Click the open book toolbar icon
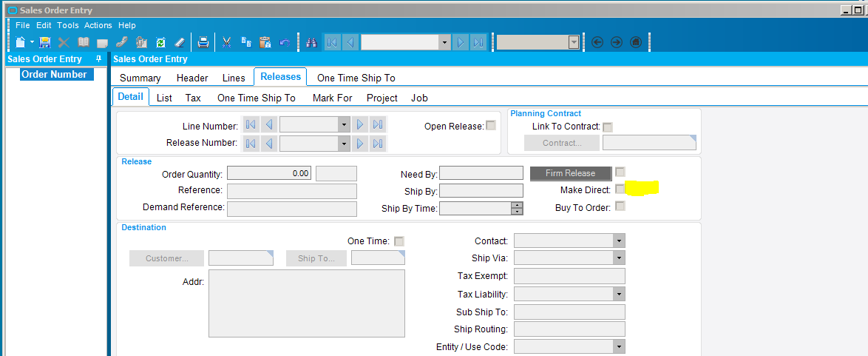Screen dimensions: 868x356 pos(83,42)
